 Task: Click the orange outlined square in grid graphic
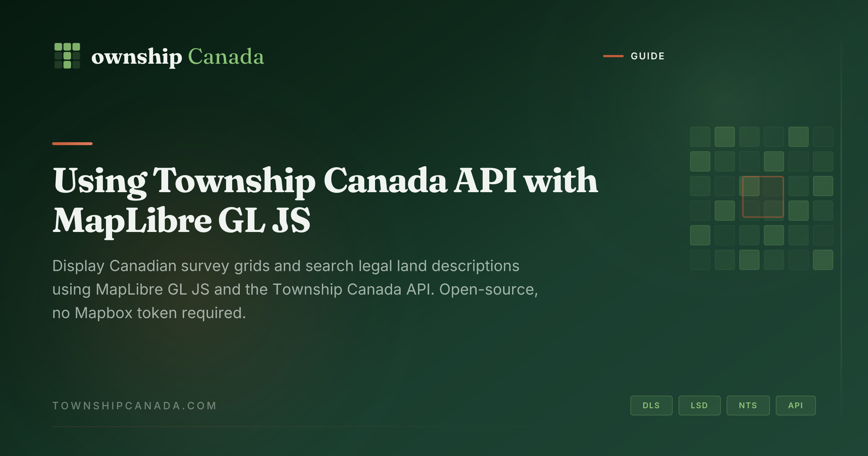tap(763, 197)
